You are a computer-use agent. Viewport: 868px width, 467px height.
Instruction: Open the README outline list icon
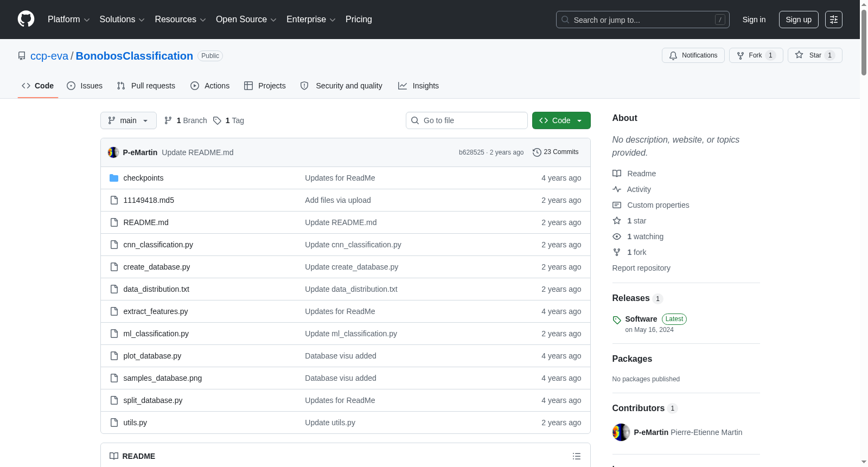[577, 456]
